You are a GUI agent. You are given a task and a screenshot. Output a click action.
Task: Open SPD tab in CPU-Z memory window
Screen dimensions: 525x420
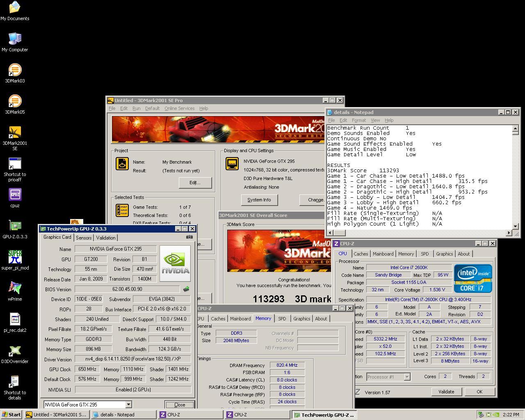(282, 319)
